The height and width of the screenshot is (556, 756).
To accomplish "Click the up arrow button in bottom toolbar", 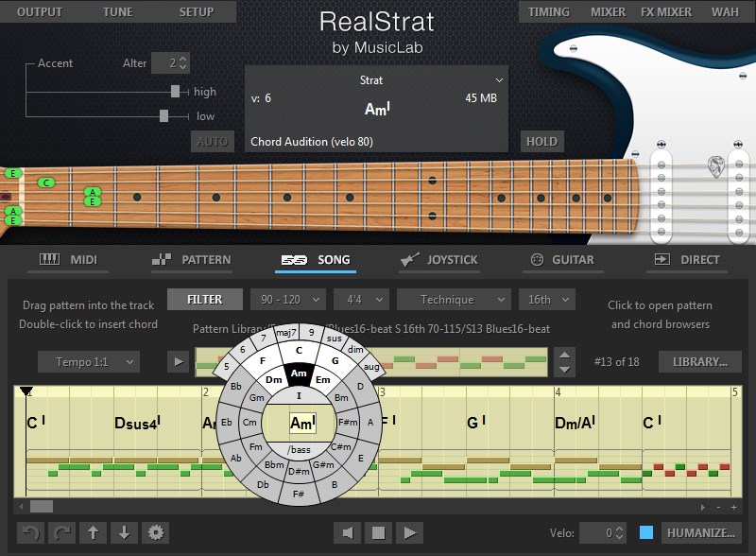I will tap(93, 533).
